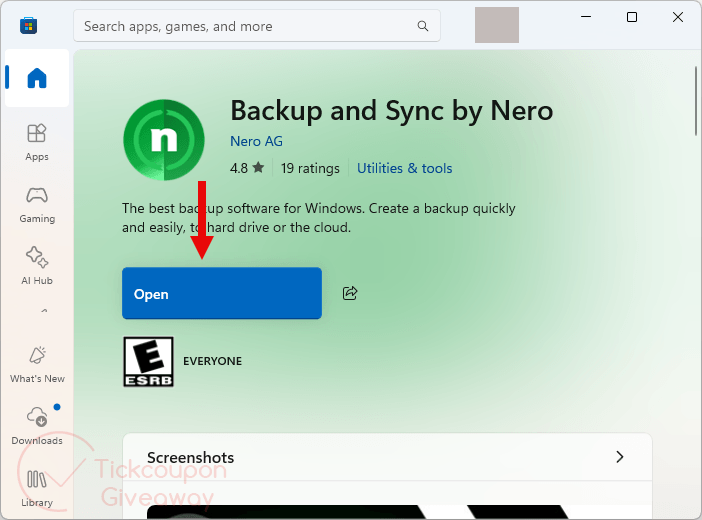Screen dimensions: 702x520
Task: Click the Backup and Sync by Nero title
Action: pyautogui.click(x=392, y=110)
